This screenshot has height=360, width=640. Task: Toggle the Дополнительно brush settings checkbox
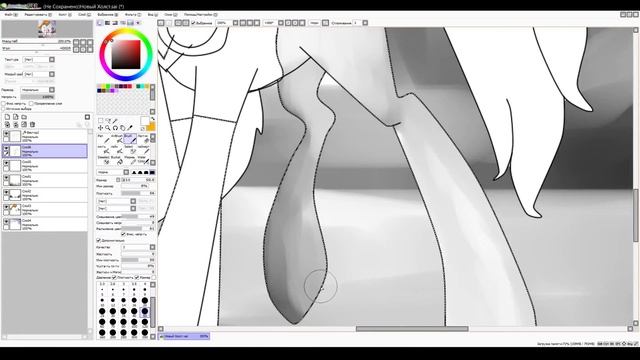98,240
